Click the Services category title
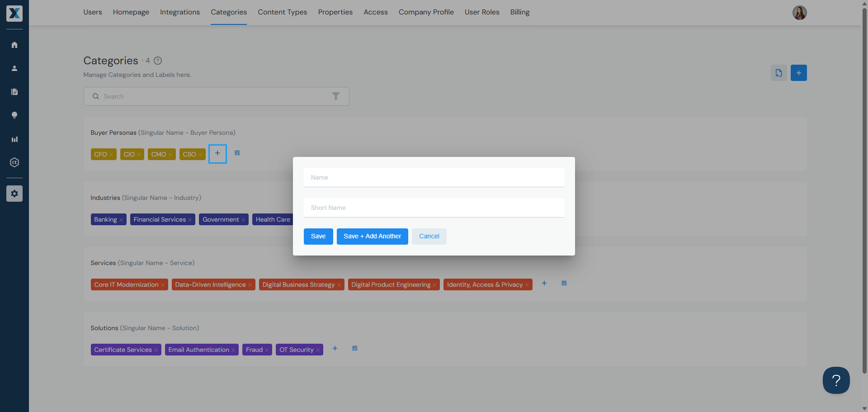The width and height of the screenshot is (868, 412). 103,263
